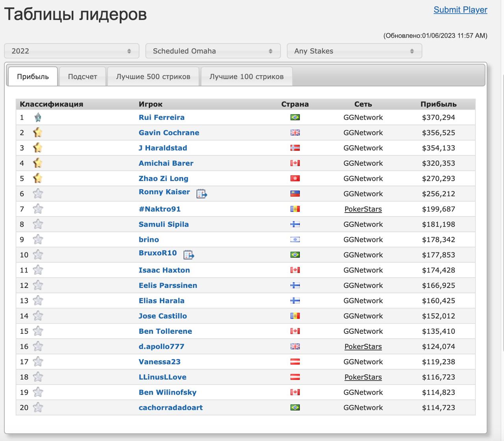Expand the Any Stakes dropdown
Screen dimensions: 504x441
click(354, 51)
